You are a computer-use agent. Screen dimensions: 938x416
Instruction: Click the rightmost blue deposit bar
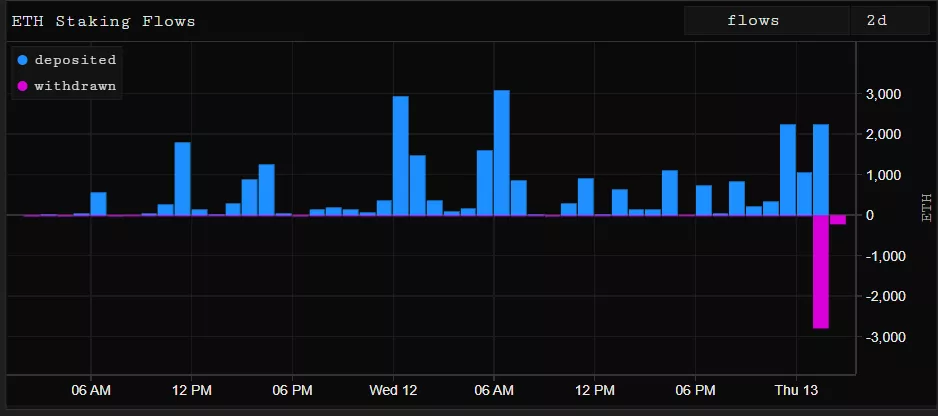[821, 170]
